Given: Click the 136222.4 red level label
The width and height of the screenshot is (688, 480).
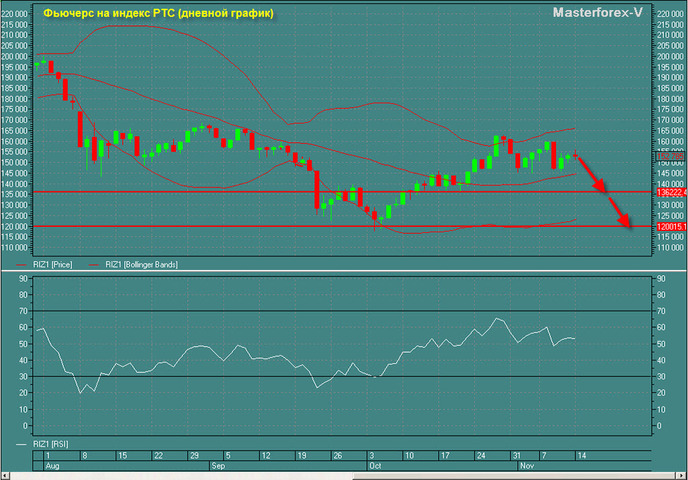Looking at the screenshot, I should 669,191.
